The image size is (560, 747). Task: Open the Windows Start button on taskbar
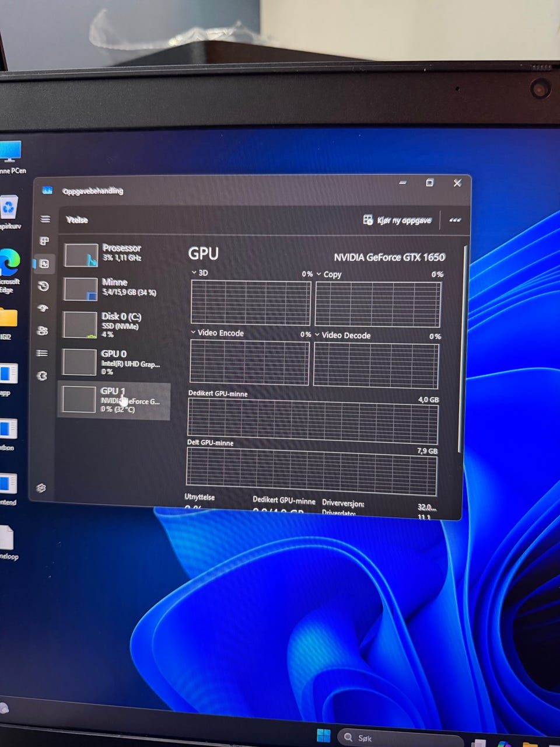click(x=323, y=735)
